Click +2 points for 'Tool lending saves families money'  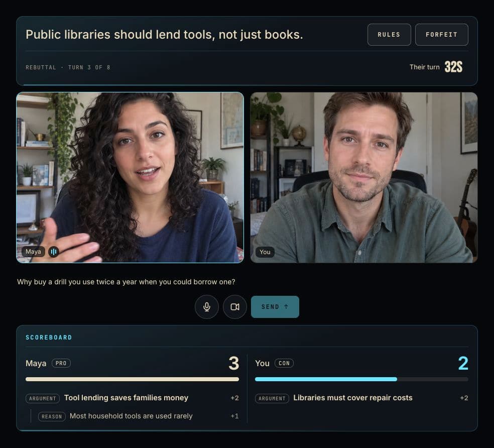(x=235, y=398)
